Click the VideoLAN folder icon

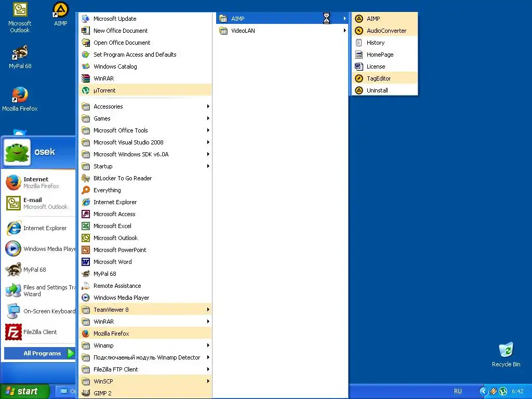tap(223, 31)
